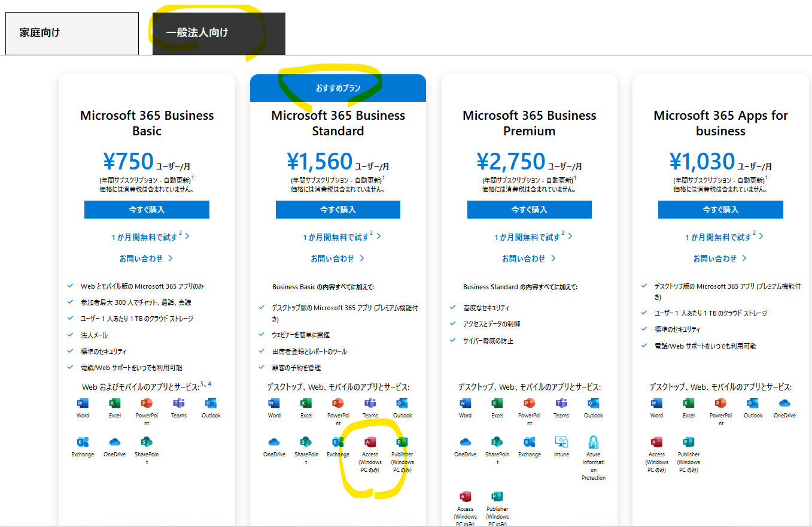Click Teams icon in Business Standard card
Image resolution: width=812 pixels, height=527 pixels.
370,403
